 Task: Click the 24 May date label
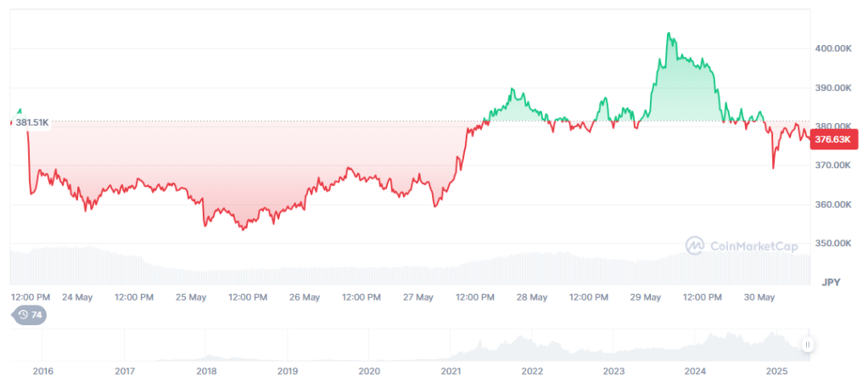pyautogui.click(x=77, y=297)
